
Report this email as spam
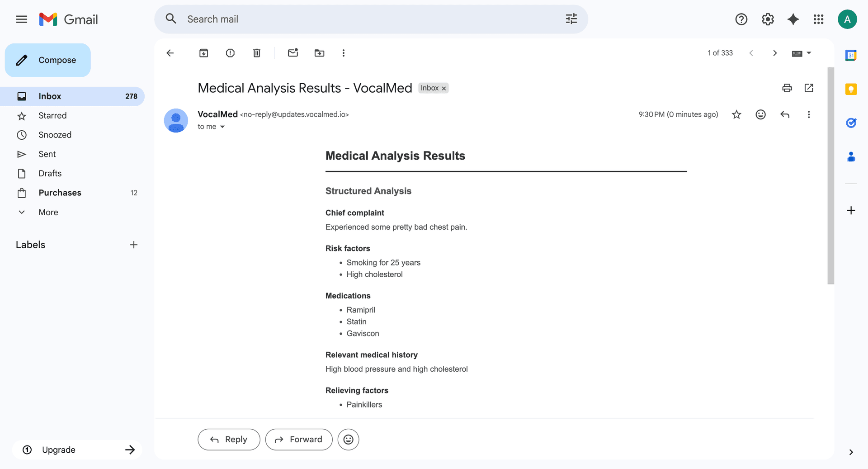click(230, 53)
